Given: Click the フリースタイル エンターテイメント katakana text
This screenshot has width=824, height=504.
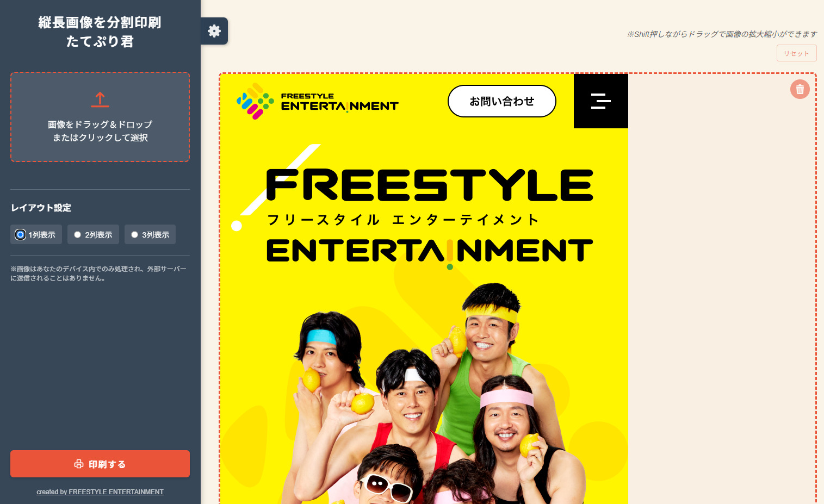Looking at the screenshot, I should [403, 220].
